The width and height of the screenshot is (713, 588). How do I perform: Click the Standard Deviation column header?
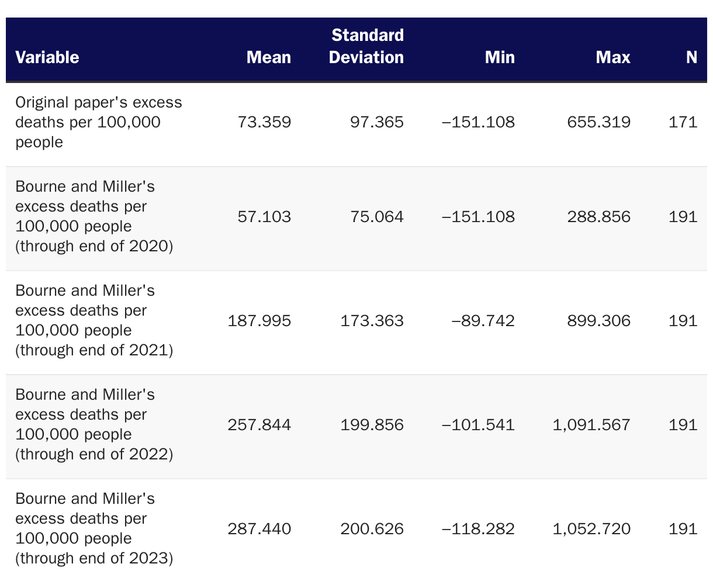[x=366, y=46]
